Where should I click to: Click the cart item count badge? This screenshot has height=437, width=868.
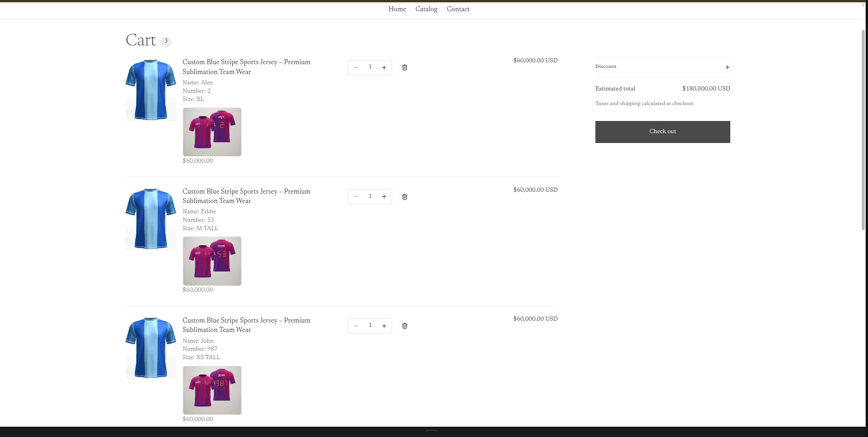click(x=166, y=41)
